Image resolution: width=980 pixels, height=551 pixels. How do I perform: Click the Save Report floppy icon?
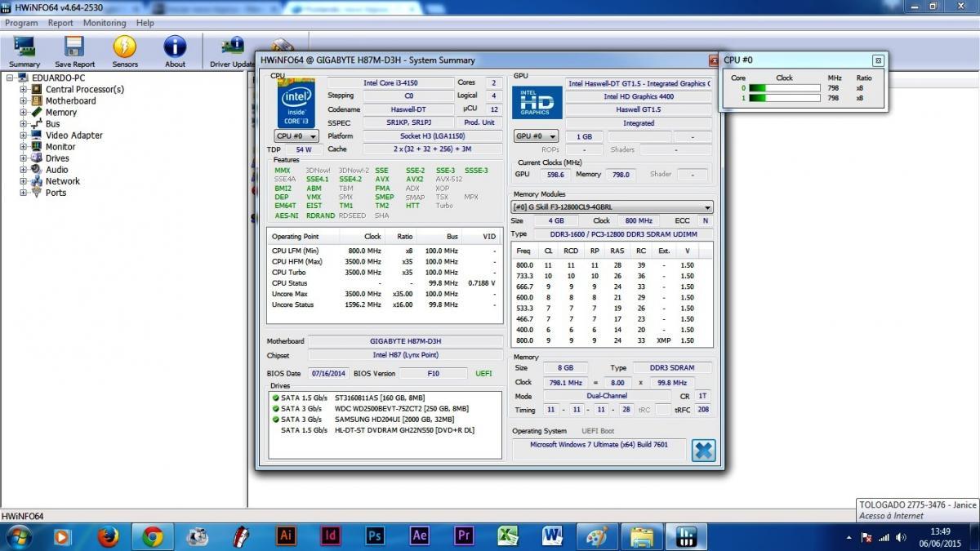coord(74,51)
